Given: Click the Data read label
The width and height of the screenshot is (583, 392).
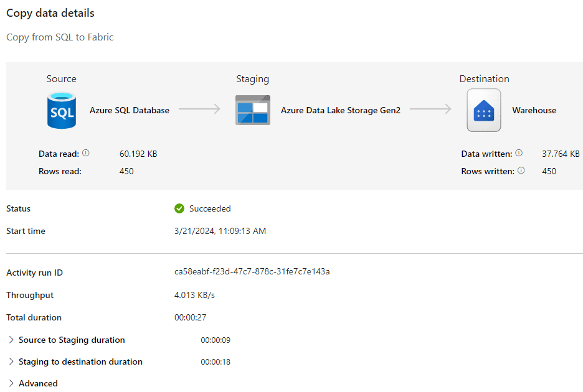Looking at the screenshot, I should pyautogui.click(x=59, y=154).
